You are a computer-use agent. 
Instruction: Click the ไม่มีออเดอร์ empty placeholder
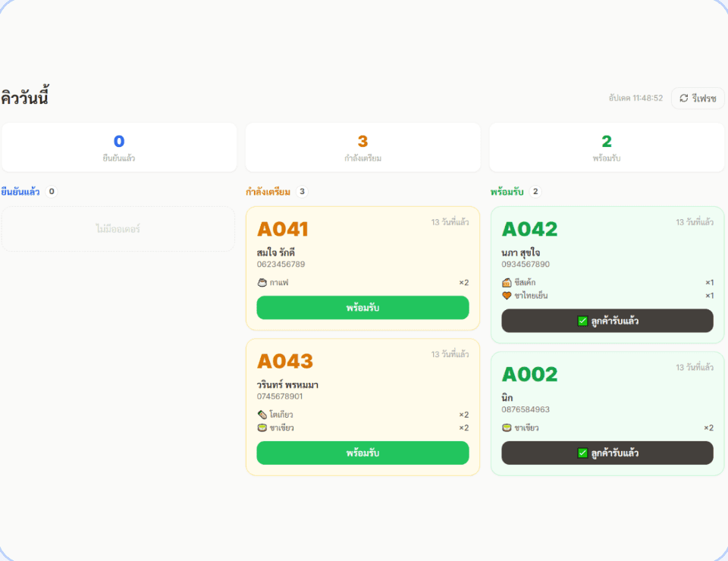[118, 229]
